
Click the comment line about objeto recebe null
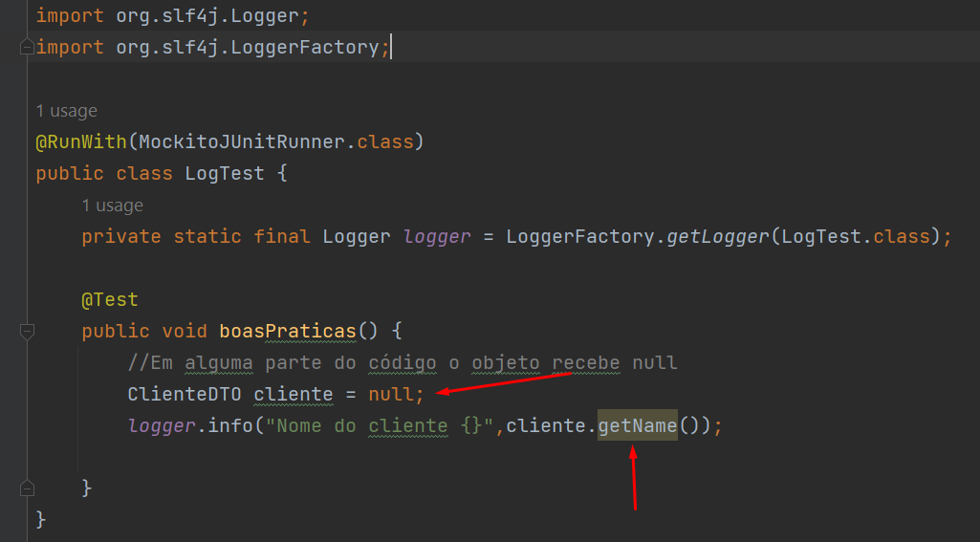(403, 362)
